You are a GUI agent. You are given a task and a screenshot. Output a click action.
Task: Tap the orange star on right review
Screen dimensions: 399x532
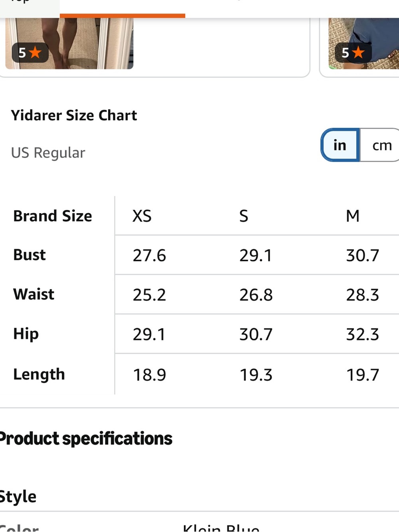(x=358, y=52)
